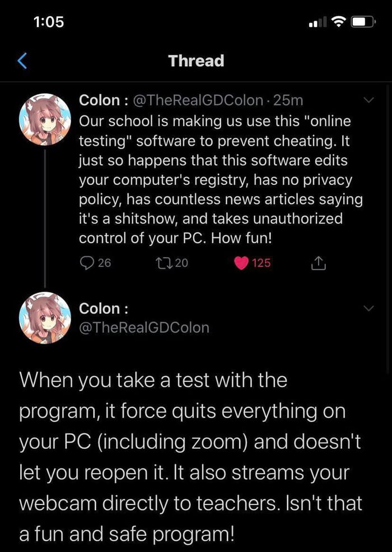Select the Thread title header

tap(196, 61)
